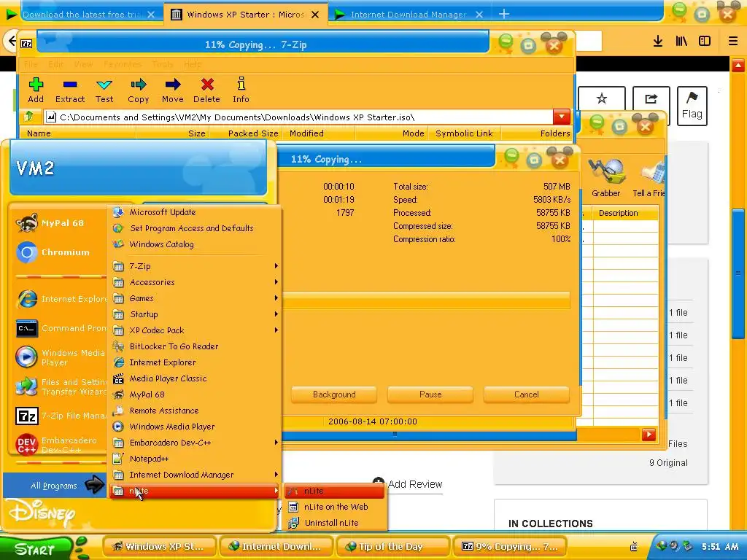Expand the Accessories submenu

pos(196,282)
